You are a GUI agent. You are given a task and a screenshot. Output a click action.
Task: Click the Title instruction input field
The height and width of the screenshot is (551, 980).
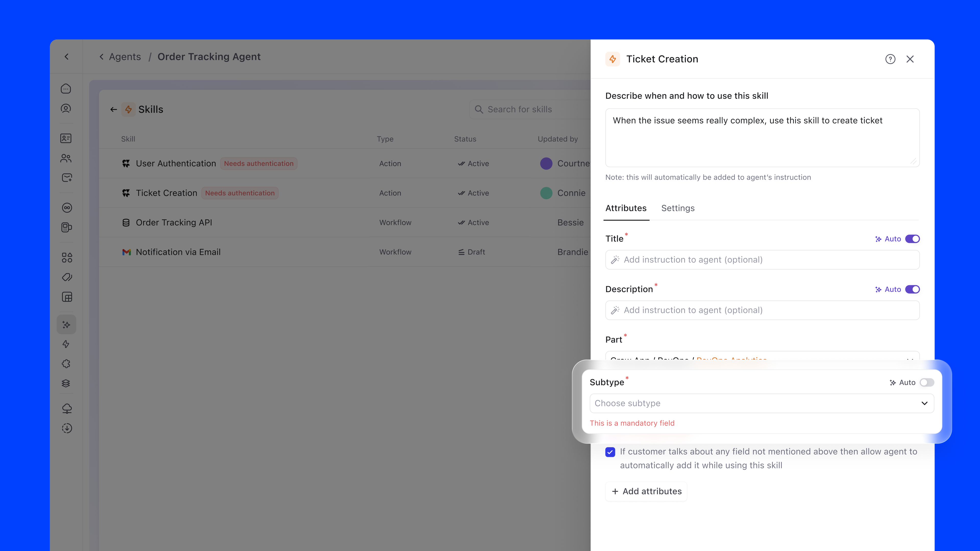click(x=762, y=260)
